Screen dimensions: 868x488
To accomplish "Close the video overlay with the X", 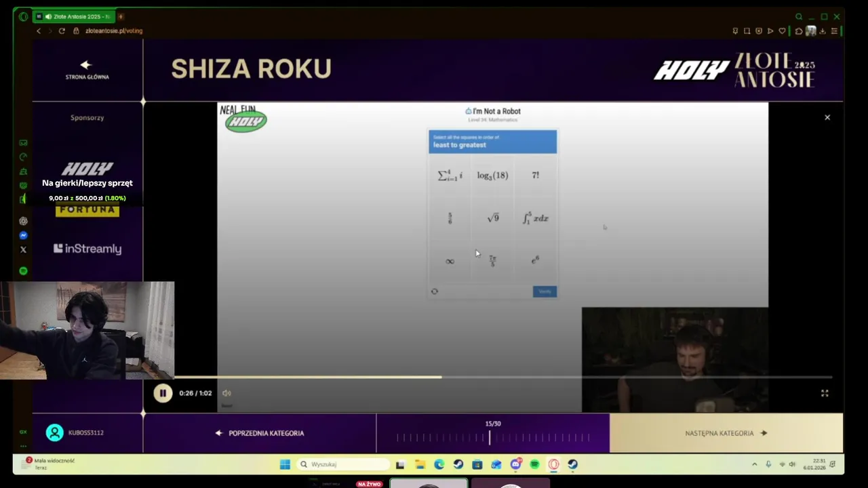I will pos(827,117).
